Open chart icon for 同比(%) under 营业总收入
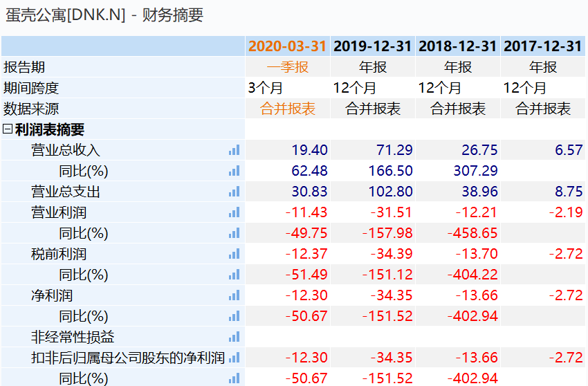Screen dimensions: 588x386 pyautogui.click(x=234, y=171)
